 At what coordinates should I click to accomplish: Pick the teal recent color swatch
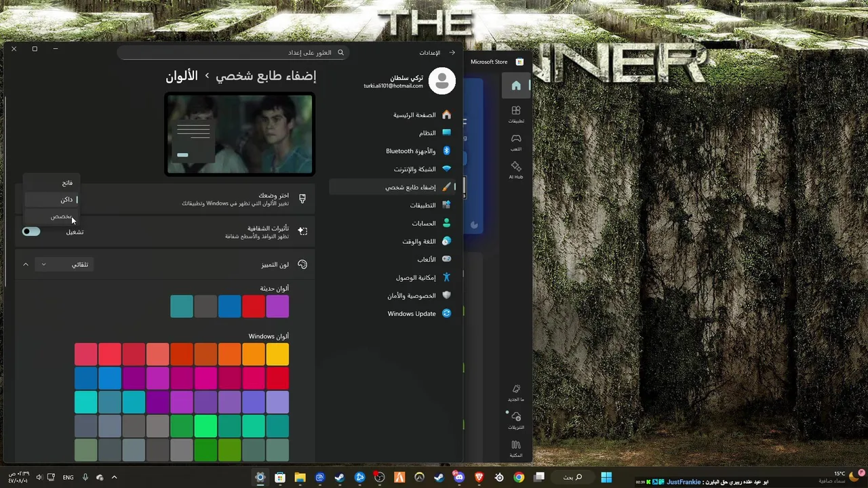pos(182,306)
